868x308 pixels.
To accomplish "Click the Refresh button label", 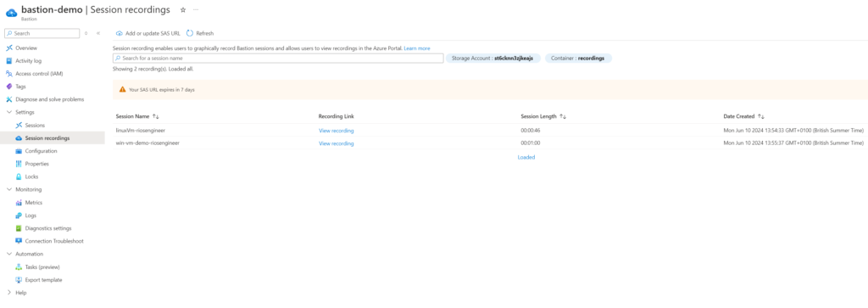I will pos(205,33).
